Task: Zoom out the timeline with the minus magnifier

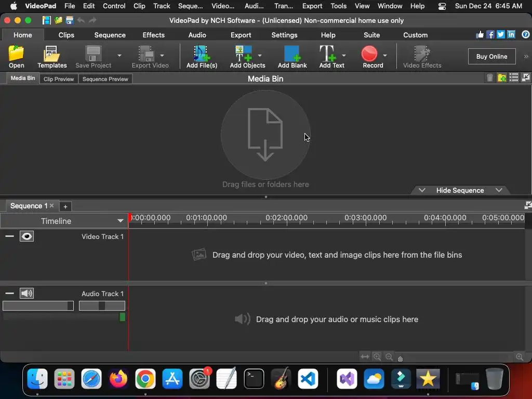Action: coord(389,356)
